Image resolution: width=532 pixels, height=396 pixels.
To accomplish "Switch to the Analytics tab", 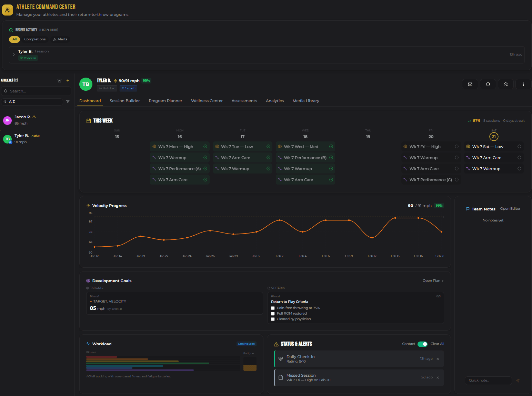I will tap(274, 101).
